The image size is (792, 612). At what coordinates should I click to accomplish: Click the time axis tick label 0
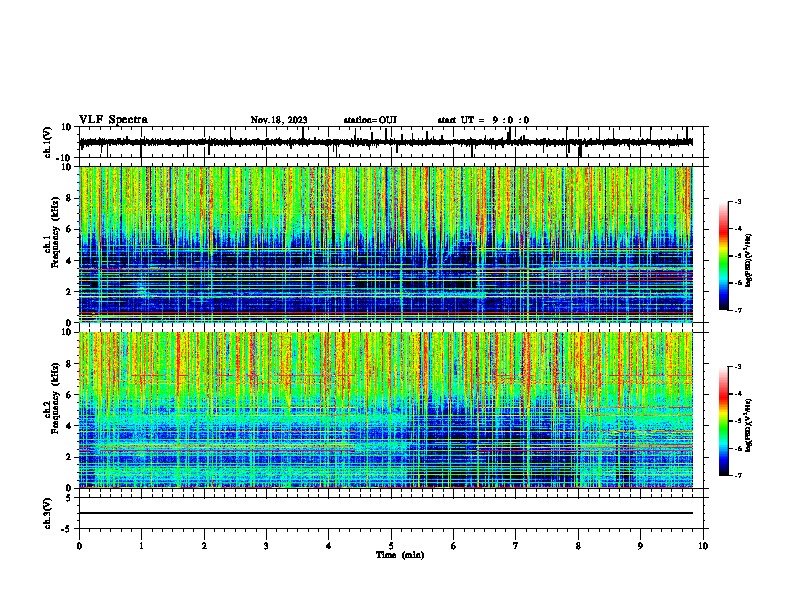coord(79,546)
